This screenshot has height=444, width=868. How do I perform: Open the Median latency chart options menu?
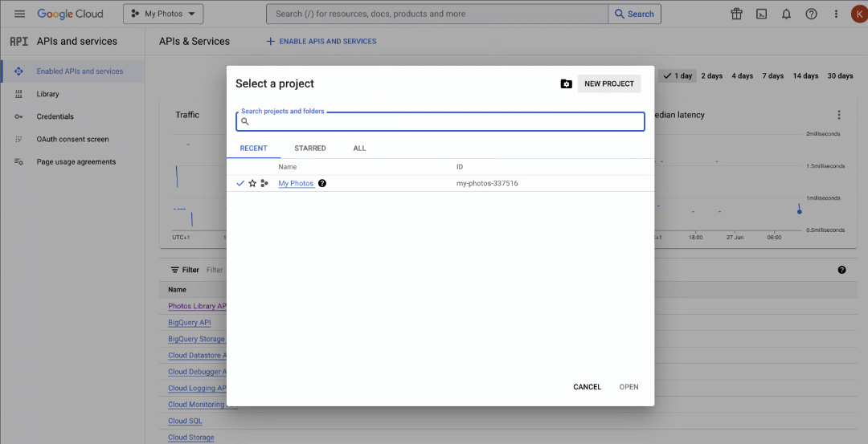[838, 115]
